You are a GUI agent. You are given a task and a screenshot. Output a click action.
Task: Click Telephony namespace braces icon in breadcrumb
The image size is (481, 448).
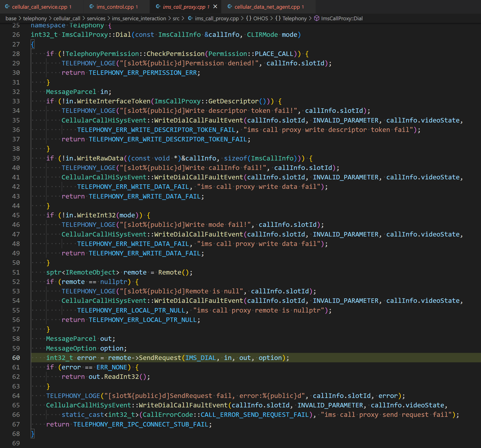click(278, 18)
